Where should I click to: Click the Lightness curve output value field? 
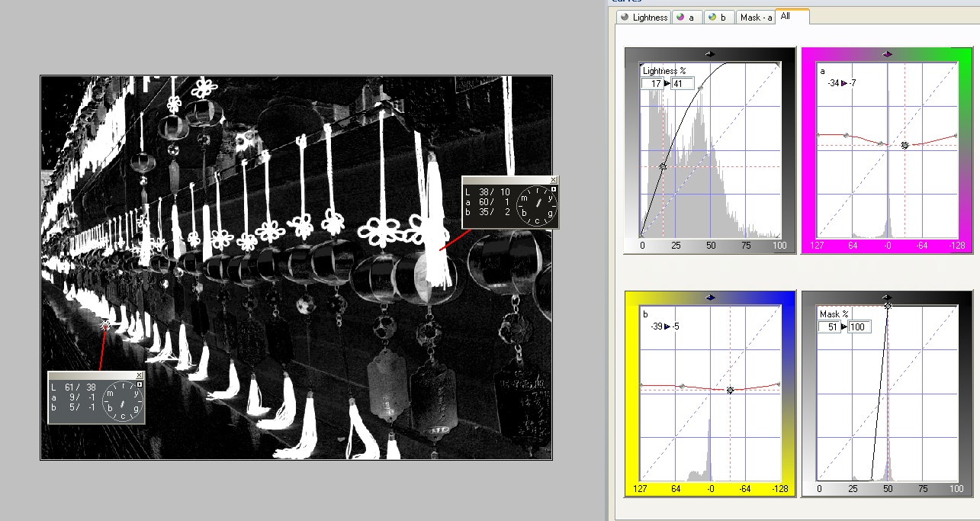683,83
